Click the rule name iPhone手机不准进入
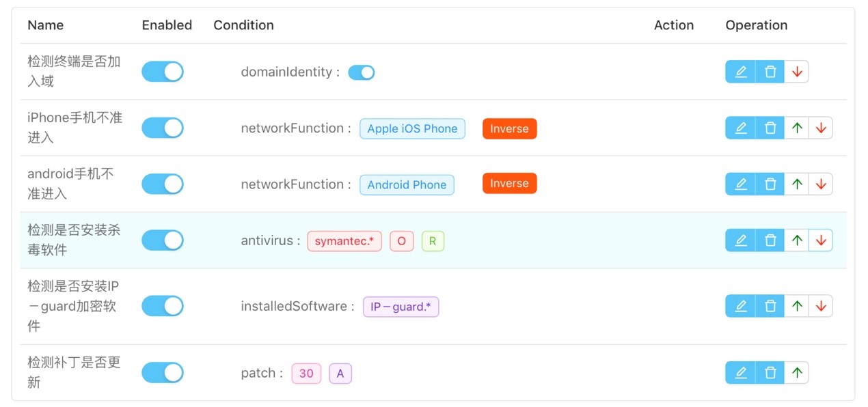This screenshot has height=407, width=868. [74, 127]
